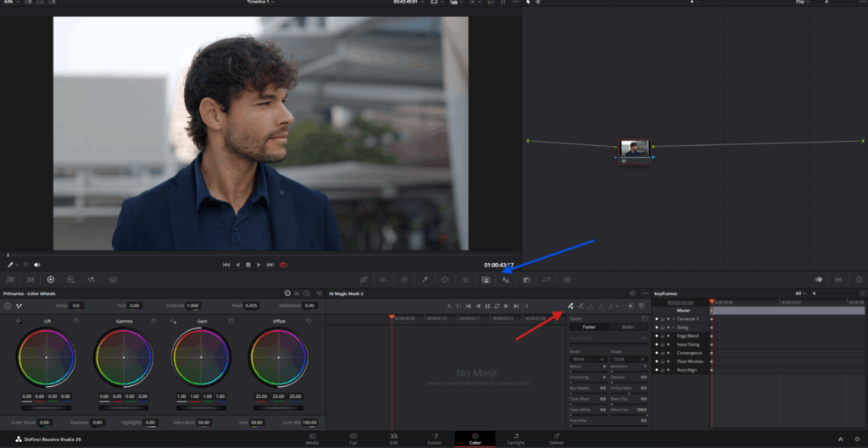Toggle Corrector 1 keyframe enable dot
Screen dimensions: 868x448
click(657, 319)
